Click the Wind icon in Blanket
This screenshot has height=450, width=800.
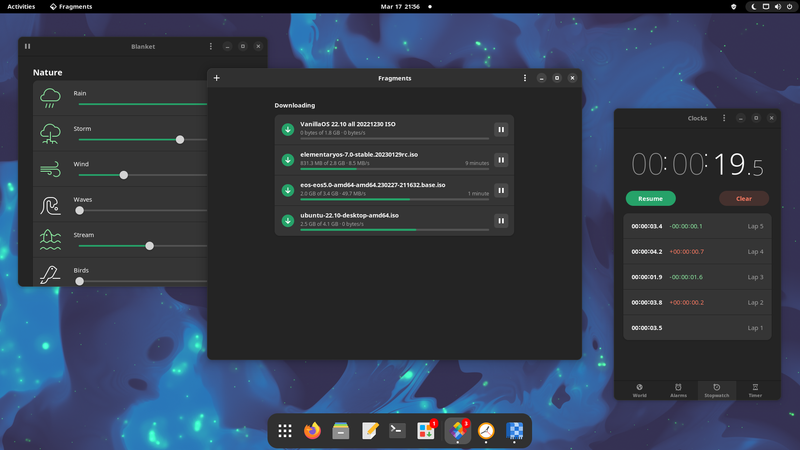tap(50, 169)
